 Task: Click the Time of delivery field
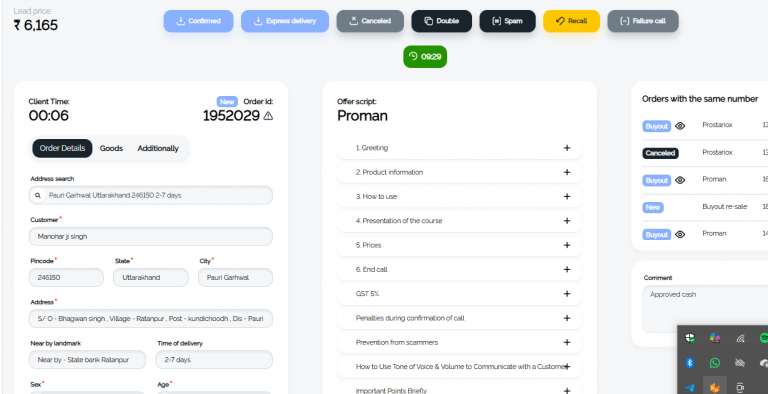[x=214, y=360]
